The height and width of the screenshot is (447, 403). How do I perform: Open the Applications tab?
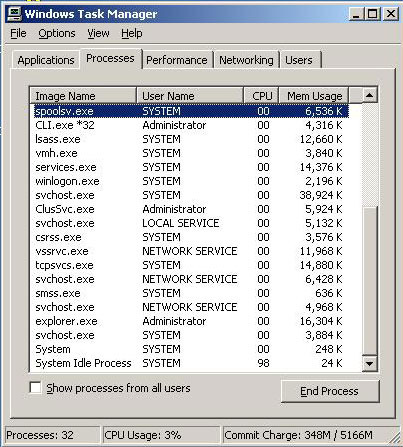pyautogui.click(x=46, y=60)
